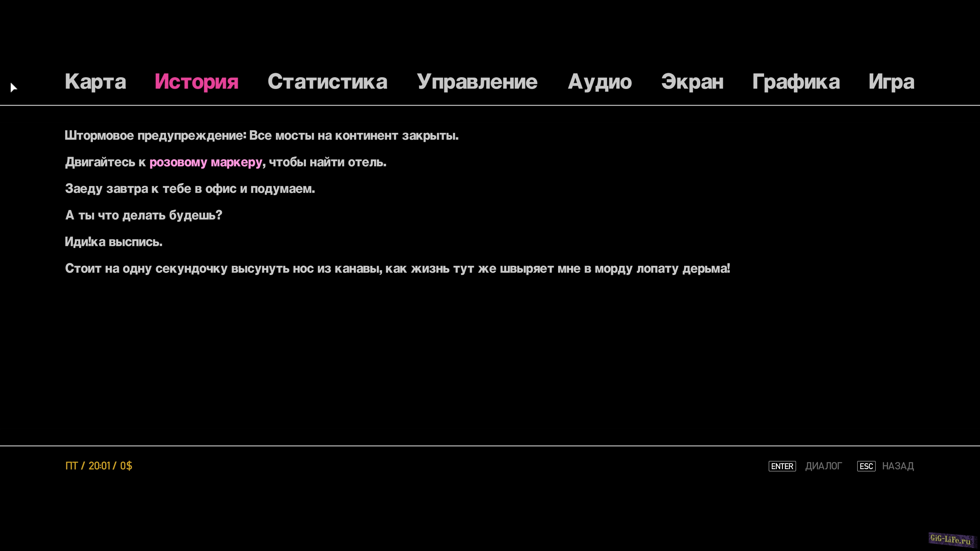Screen dimensions: 980x551
Task: Select the История tab
Action: tap(196, 81)
